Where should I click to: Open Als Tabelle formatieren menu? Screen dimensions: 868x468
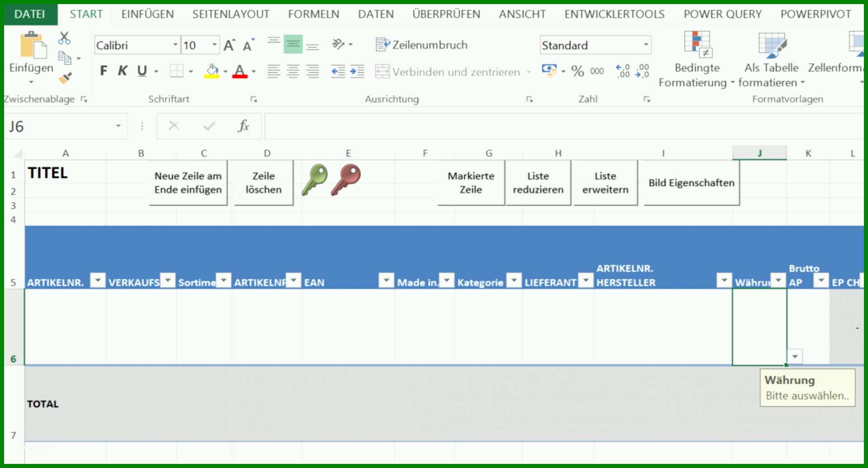pyautogui.click(x=771, y=59)
